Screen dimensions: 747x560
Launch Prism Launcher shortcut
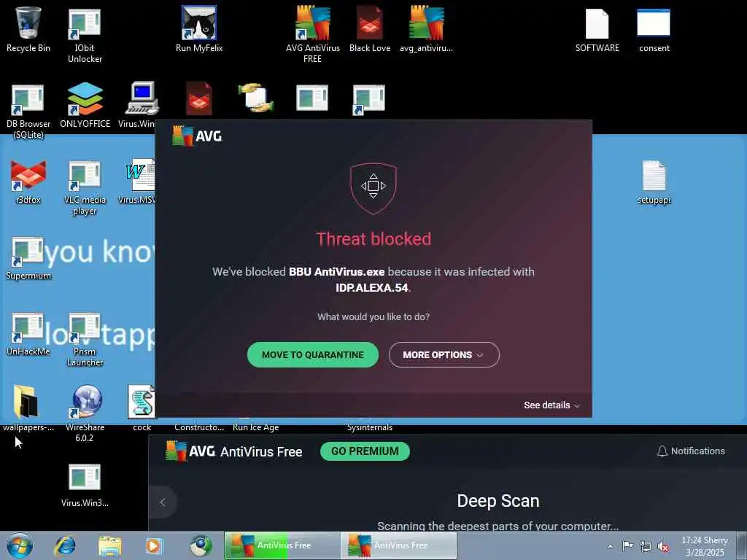click(x=85, y=339)
